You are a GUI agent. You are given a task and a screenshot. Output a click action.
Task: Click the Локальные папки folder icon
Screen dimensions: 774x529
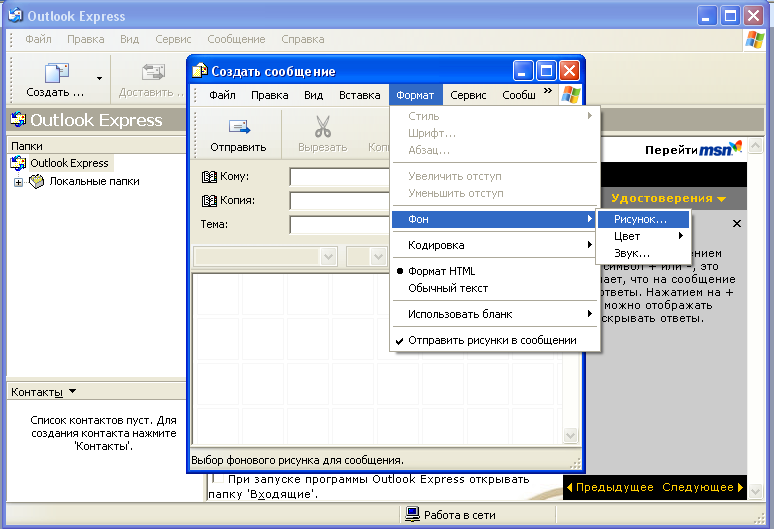(37, 182)
